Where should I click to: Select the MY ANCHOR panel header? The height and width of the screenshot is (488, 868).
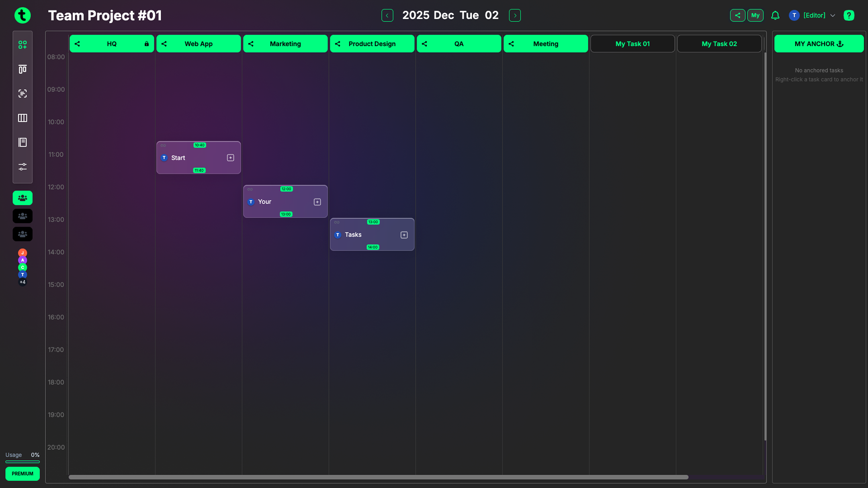tap(819, 43)
